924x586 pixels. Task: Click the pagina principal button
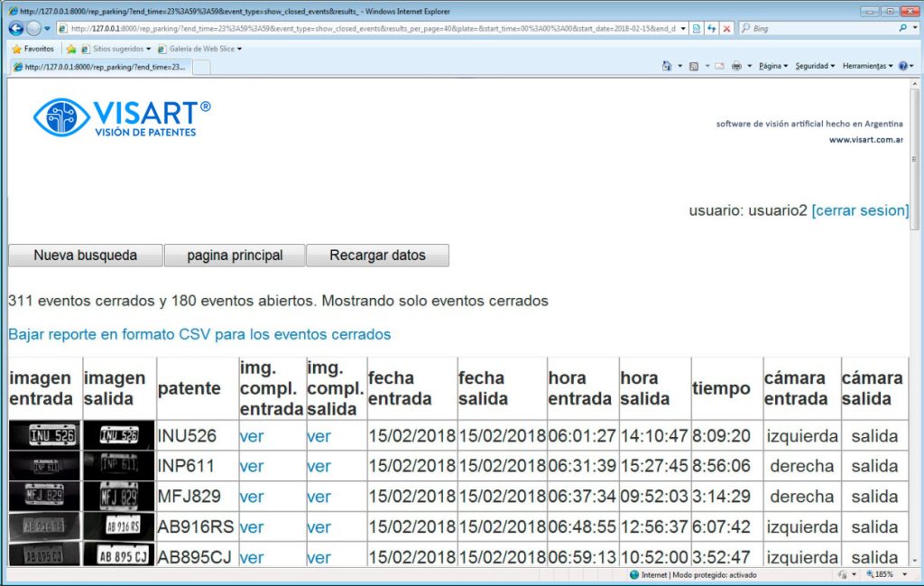(235, 256)
